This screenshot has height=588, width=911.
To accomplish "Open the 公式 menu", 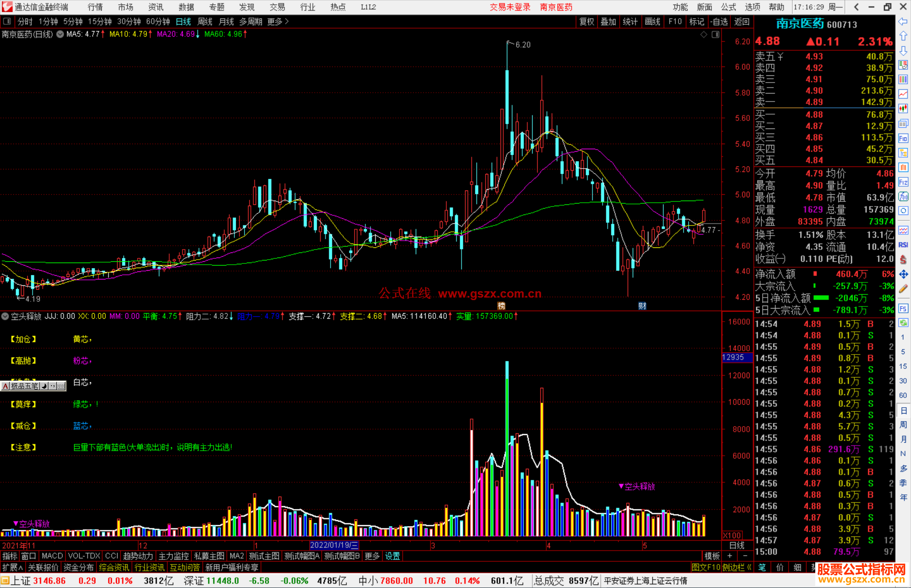I will tap(728, 7).
